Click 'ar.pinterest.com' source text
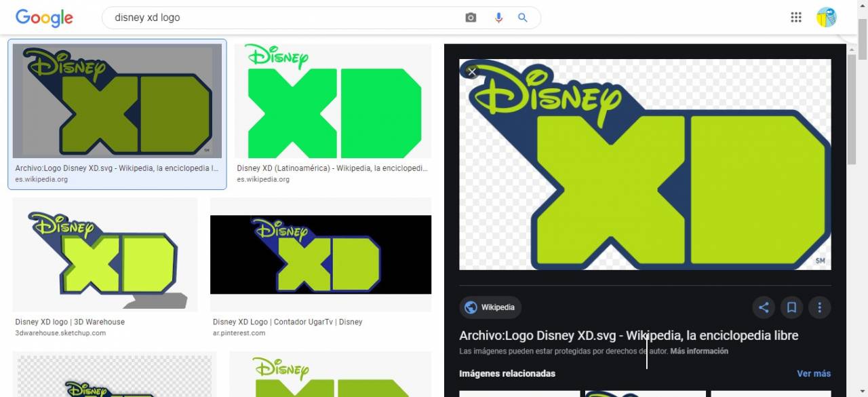This screenshot has width=868, height=397. click(239, 333)
